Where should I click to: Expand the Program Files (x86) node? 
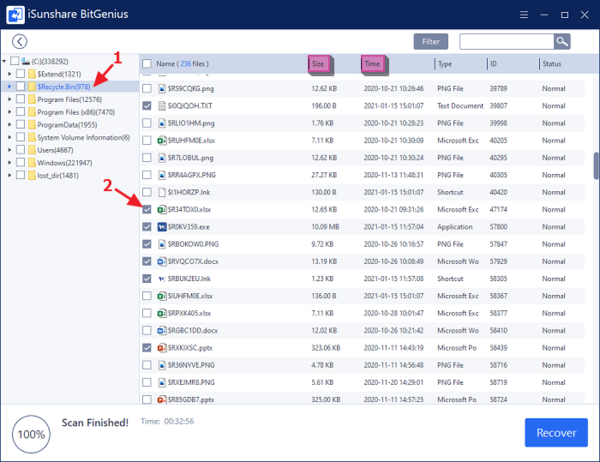(x=10, y=112)
